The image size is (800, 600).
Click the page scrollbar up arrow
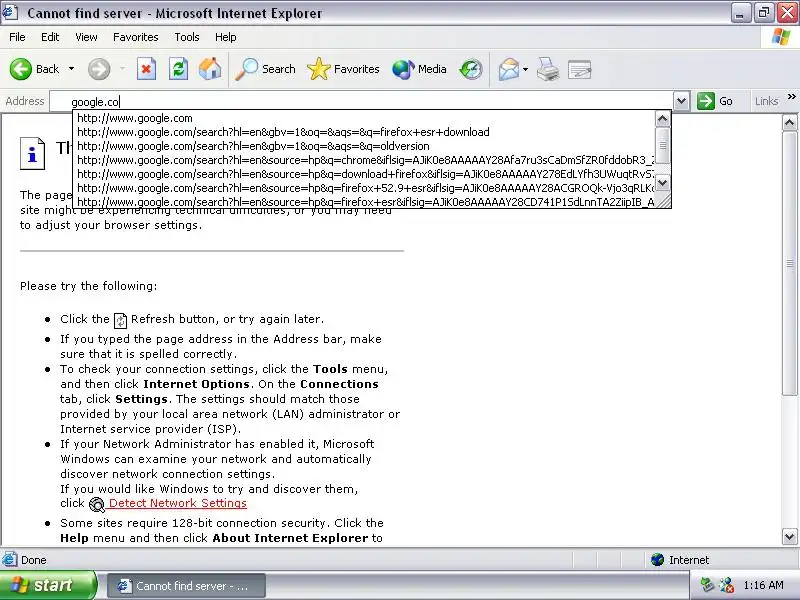[x=789, y=122]
